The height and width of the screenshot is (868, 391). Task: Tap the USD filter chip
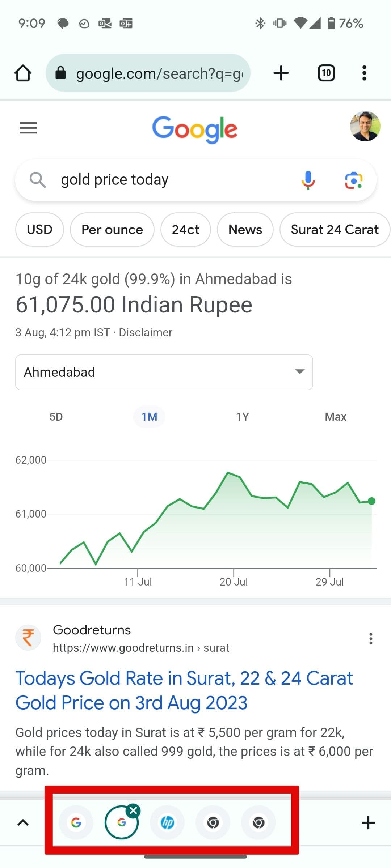point(39,230)
